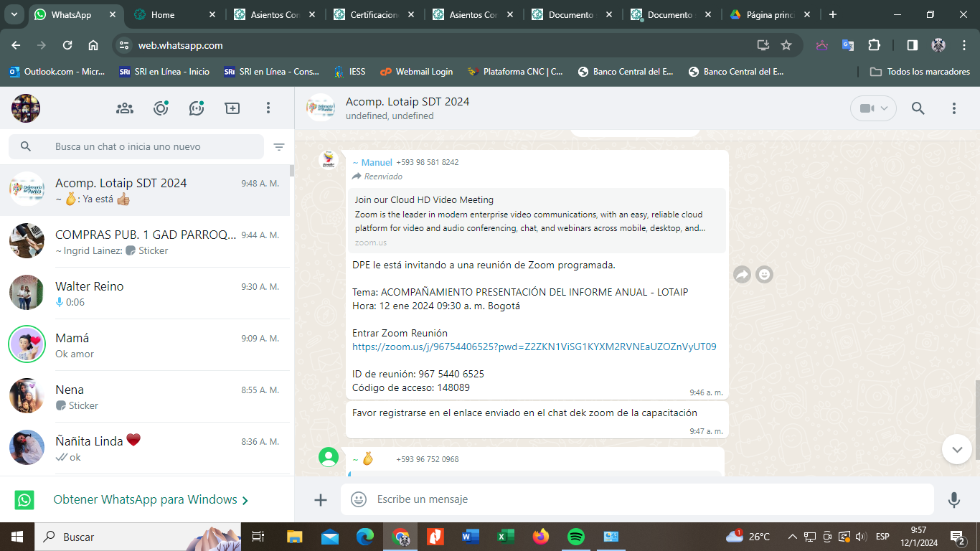Open the chat list three-dot menu
Image resolution: width=980 pixels, height=551 pixels.
[x=268, y=108]
